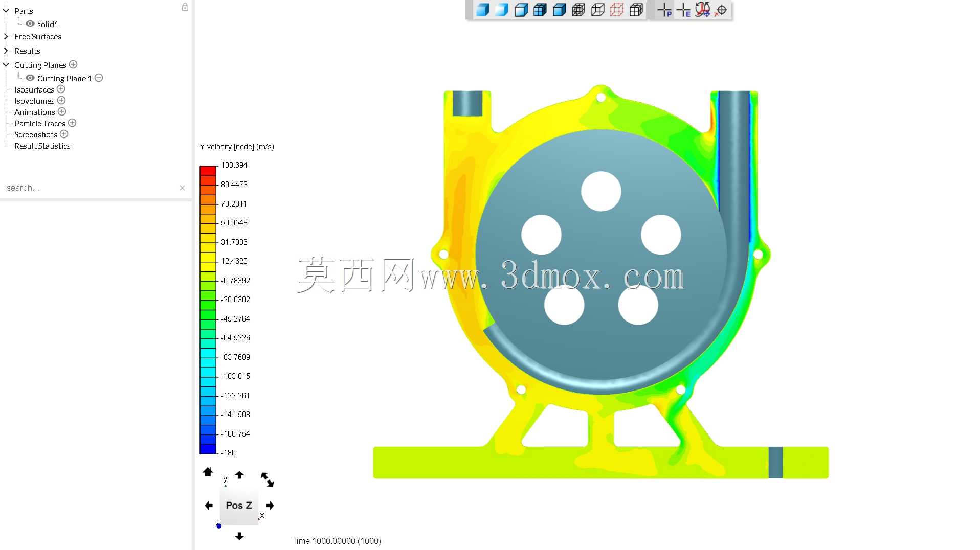
Task: Add a new screenshot with plus icon
Action: pyautogui.click(x=64, y=134)
